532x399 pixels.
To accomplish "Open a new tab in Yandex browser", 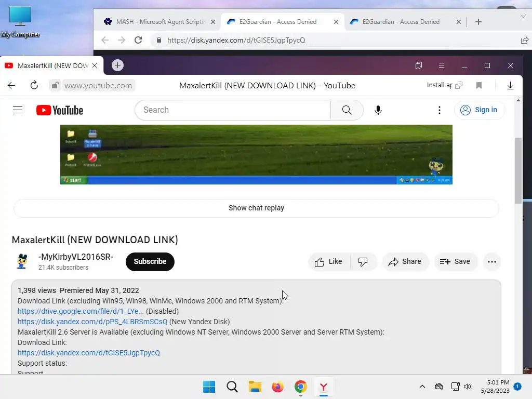I will pyautogui.click(x=118, y=65).
